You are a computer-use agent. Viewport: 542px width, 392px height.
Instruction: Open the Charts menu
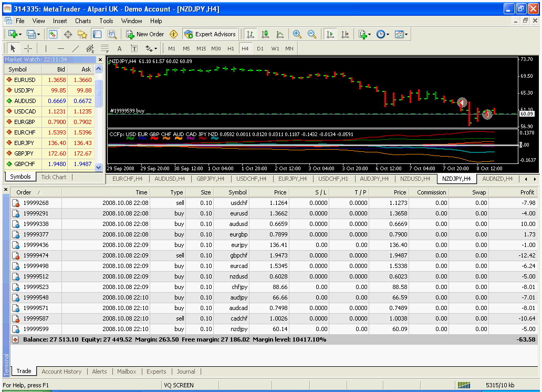point(83,21)
